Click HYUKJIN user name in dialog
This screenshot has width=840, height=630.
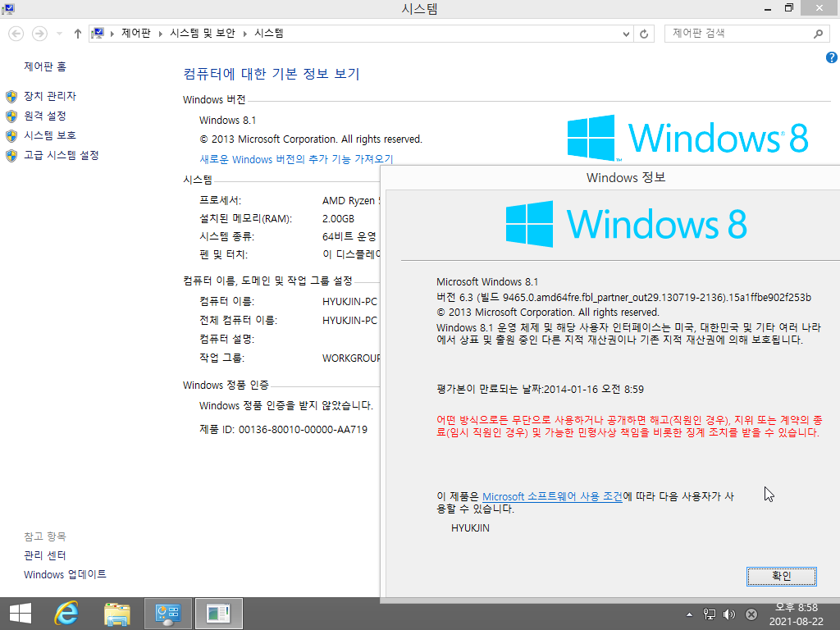(470, 528)
